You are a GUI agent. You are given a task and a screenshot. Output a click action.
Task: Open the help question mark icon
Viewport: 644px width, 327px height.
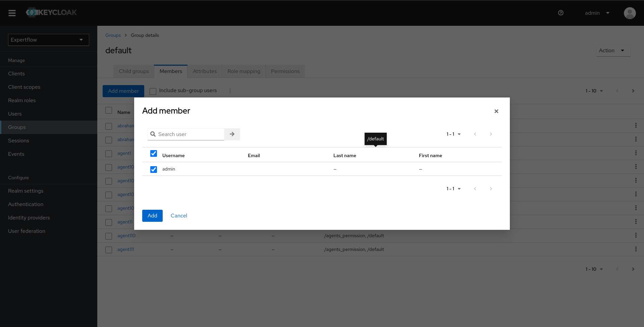tap(560, 13)
